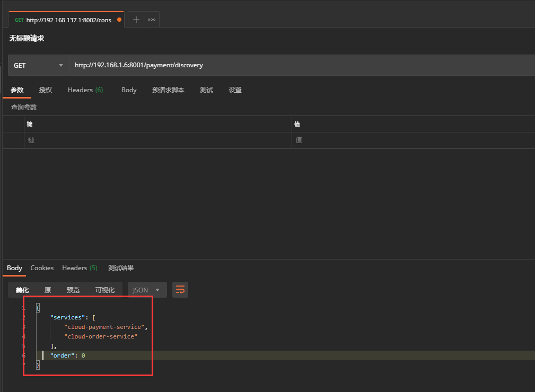Viewport: 535px width, 392px height.
Task: Select 可视化 response view
Action: click(105, 290)
